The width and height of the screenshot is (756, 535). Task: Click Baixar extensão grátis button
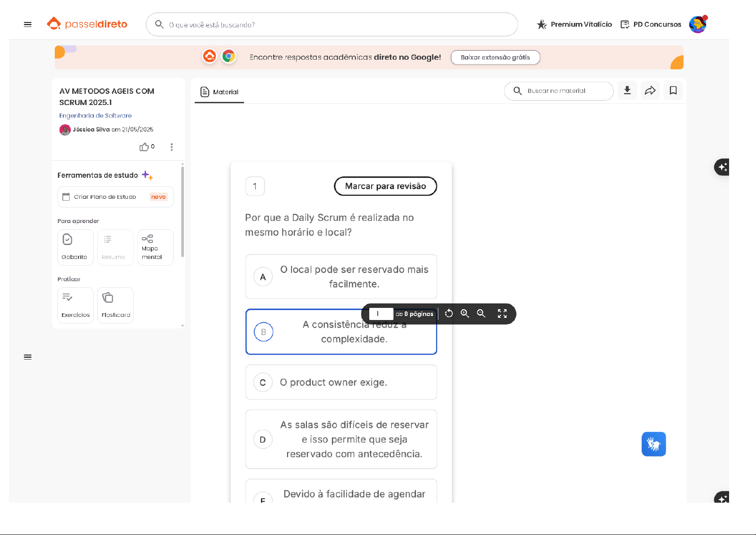(495, 57)
